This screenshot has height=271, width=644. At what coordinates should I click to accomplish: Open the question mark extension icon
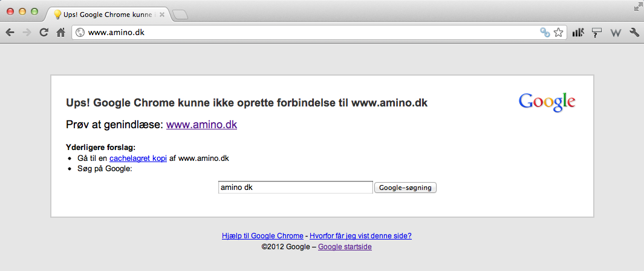tap(597, 33)
